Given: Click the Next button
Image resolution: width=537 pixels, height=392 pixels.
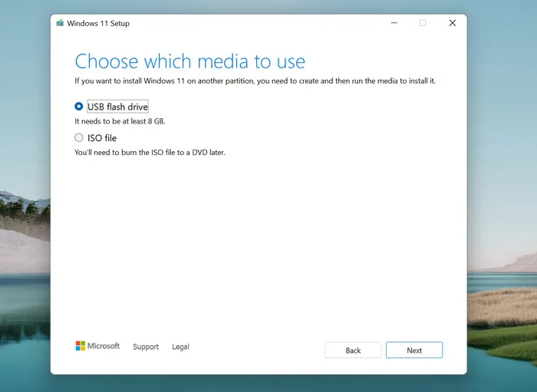Looking at the screenshot, I should pyautogui.click(x=414, y=350).
